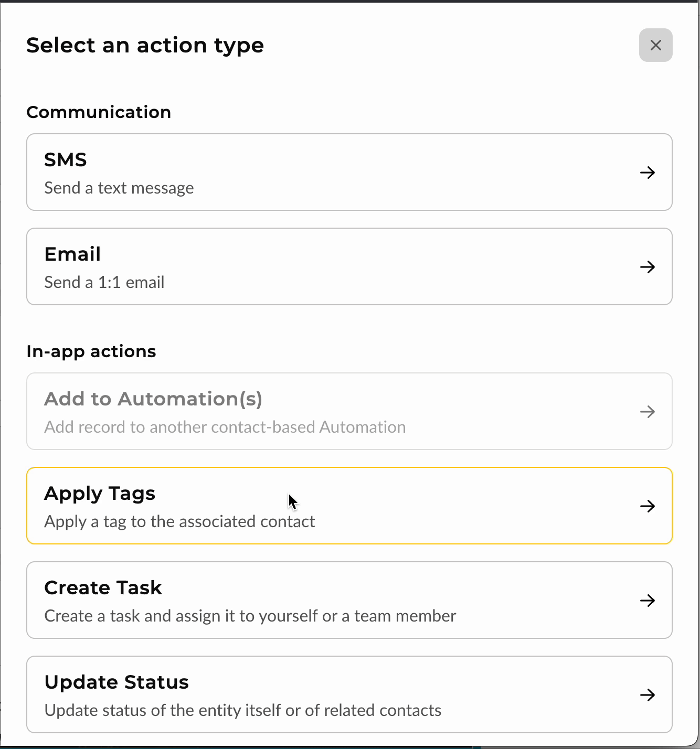The image size is (700, 749).
Task: Click the Select an action type title
Action: 145,45
